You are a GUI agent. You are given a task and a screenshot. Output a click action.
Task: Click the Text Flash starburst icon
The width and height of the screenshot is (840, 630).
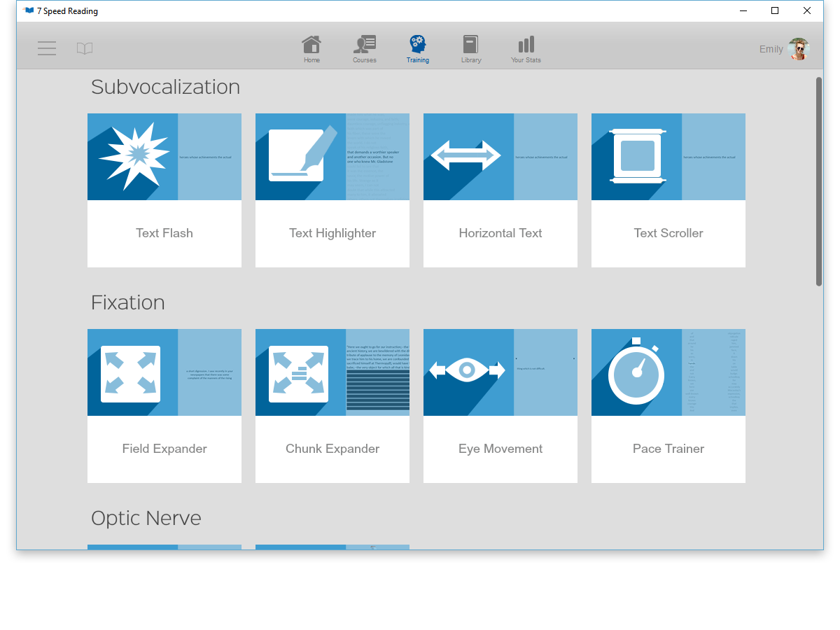tap(134, 155)
